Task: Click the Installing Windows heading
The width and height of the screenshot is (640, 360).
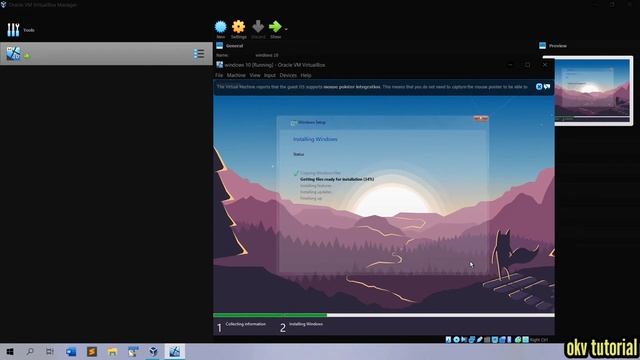Action: click(315, 139)
